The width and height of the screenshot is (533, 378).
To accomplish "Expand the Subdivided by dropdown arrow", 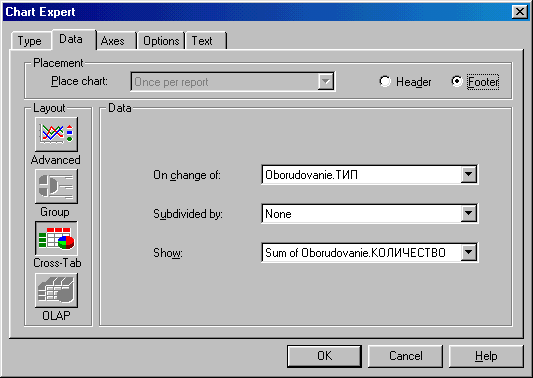I will point(469,213).
